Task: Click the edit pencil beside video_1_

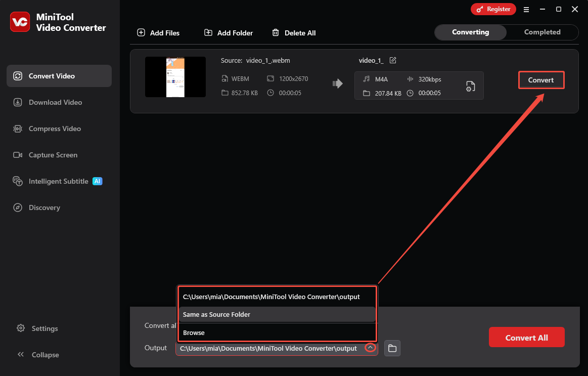Action: click(x=394, y=60)
